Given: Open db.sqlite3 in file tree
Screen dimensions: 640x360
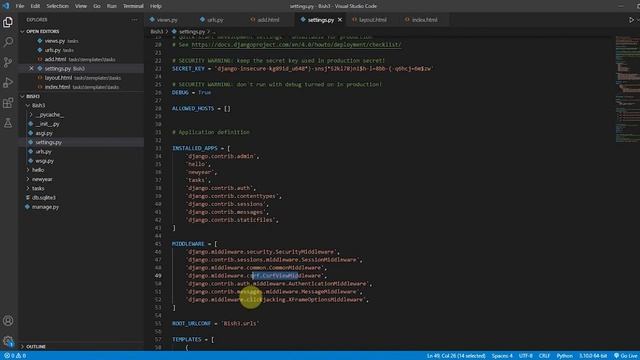Looking at the screenshot, I should pyautogui.click(x=44, y=198).
